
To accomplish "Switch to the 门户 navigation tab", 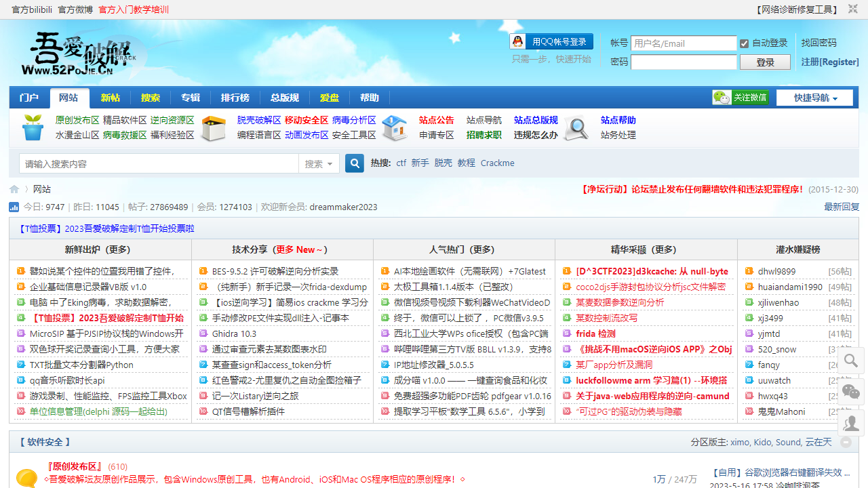I will (29, 98).
